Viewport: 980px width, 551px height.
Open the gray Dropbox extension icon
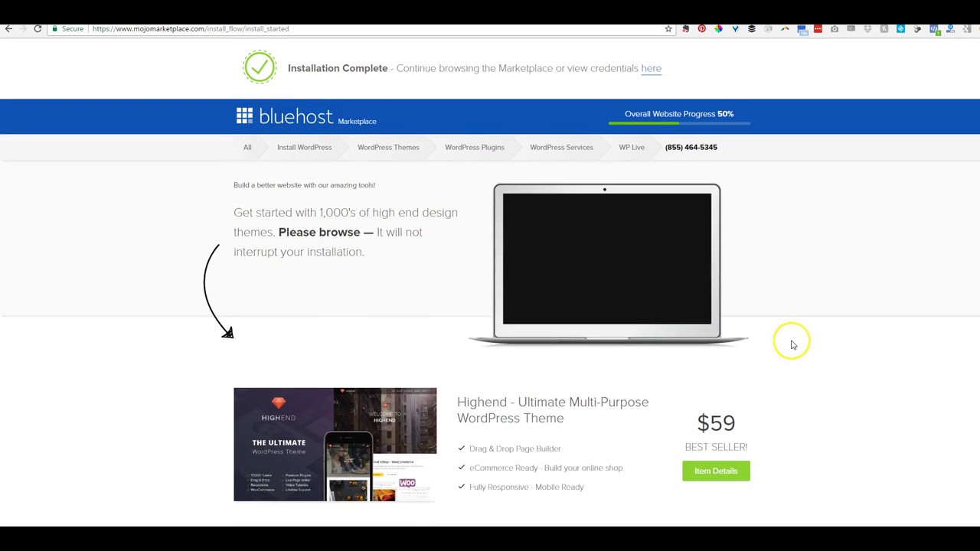point(867,29)
